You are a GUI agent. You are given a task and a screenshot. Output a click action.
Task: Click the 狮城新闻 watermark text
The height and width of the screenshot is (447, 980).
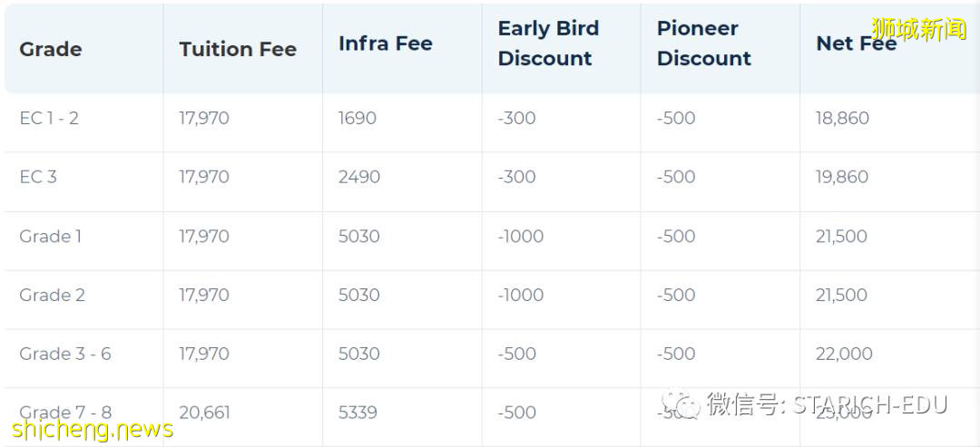(919, 29)
